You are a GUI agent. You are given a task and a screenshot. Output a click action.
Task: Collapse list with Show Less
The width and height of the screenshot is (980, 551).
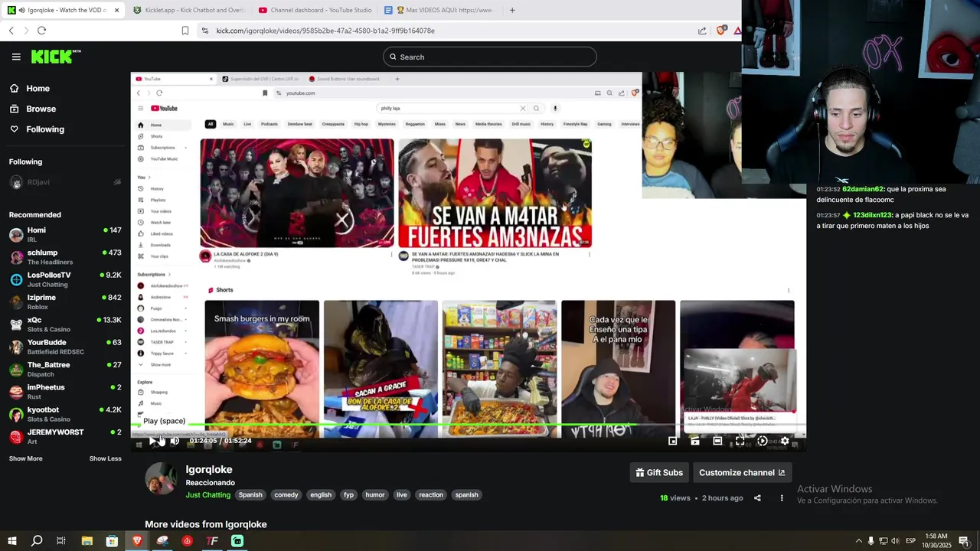tap(106, 458)
